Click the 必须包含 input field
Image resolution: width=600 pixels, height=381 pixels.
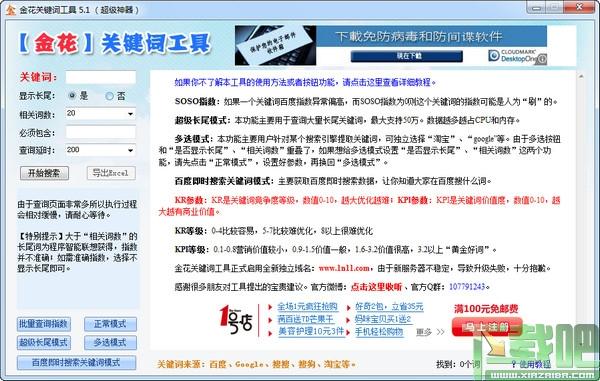pyautogui.click(x=101, y=132)
